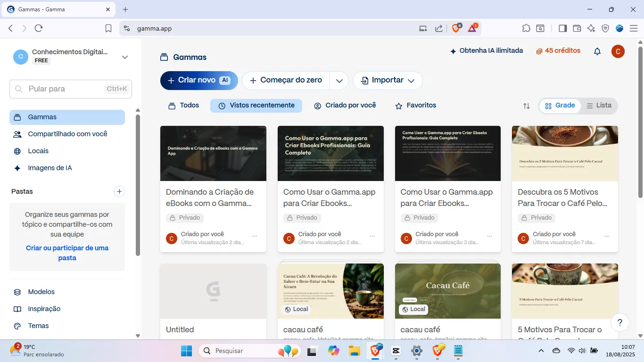Screen dimensions: 644x362
Task: Click the left sidebar vertical scrollbar
Action: (x=138, y=185)
